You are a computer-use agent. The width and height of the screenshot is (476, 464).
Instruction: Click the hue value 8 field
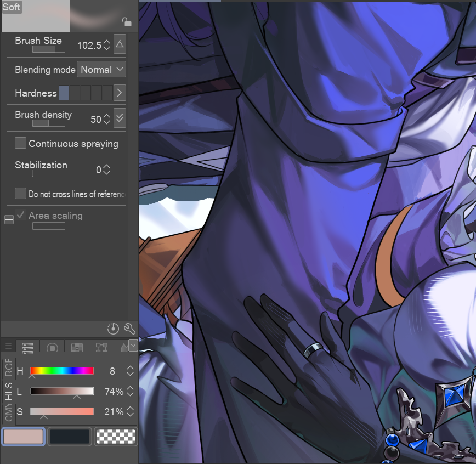coord(112,371)
